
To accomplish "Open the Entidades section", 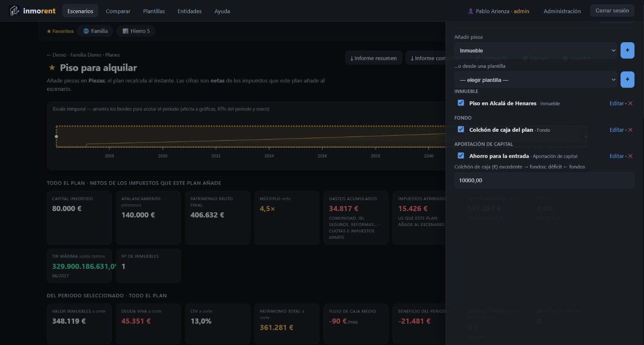I will pyautogui.click(x=190, y=11).
